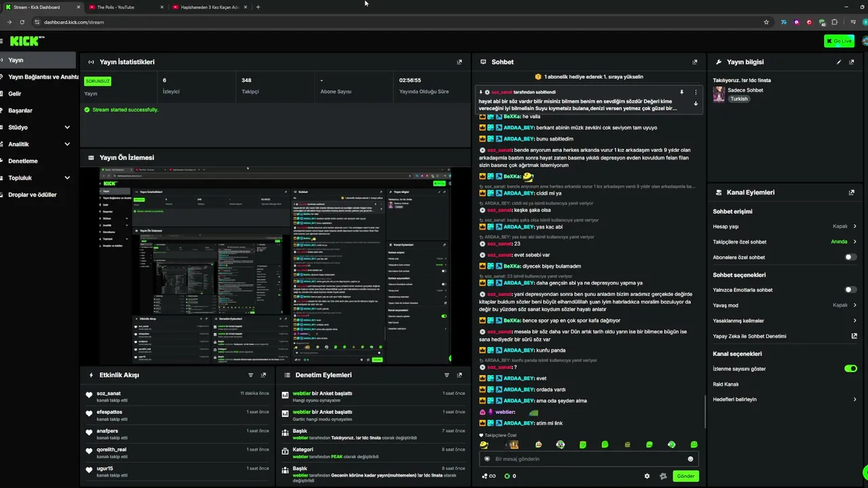Click the icon left of Gönder
This screenshot has width=868, height=488.
[x=663, y=476]
